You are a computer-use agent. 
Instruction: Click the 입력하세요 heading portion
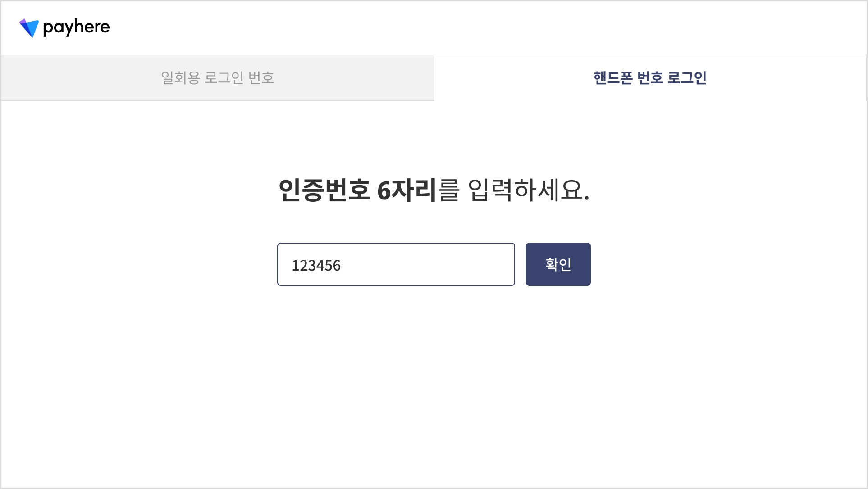pyautogui.click(x=529, y=190)
